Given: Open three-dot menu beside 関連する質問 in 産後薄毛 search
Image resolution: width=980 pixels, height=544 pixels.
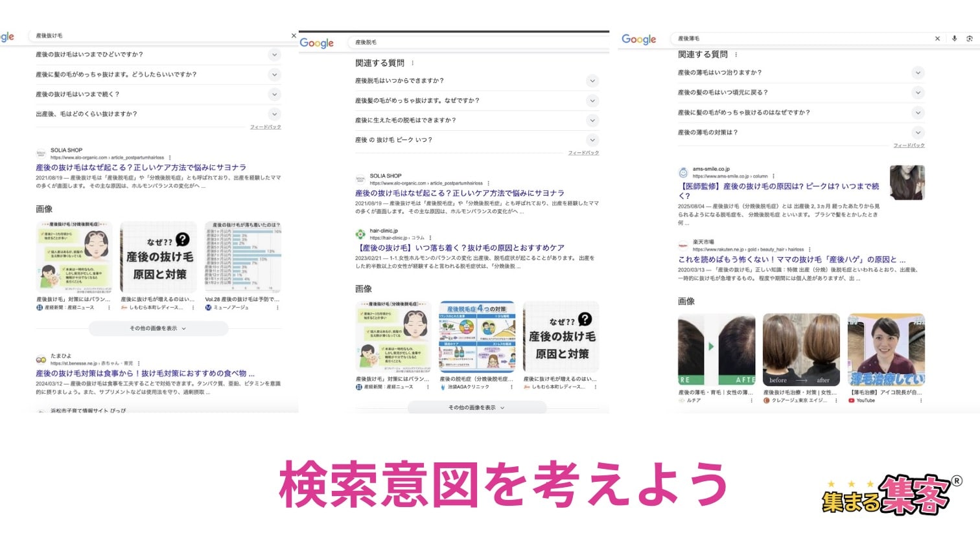Looking at the screenshot, I should click(x=736, y=54).
